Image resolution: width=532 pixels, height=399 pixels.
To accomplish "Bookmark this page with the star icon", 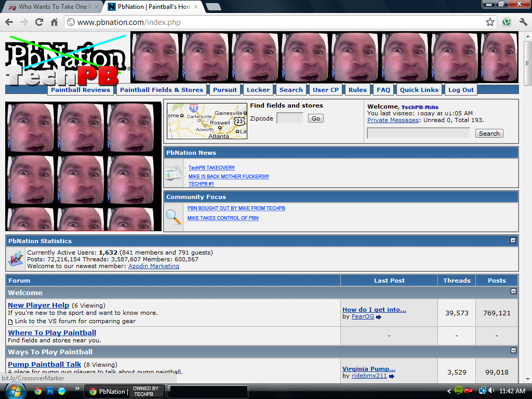I will pos(490,22).
